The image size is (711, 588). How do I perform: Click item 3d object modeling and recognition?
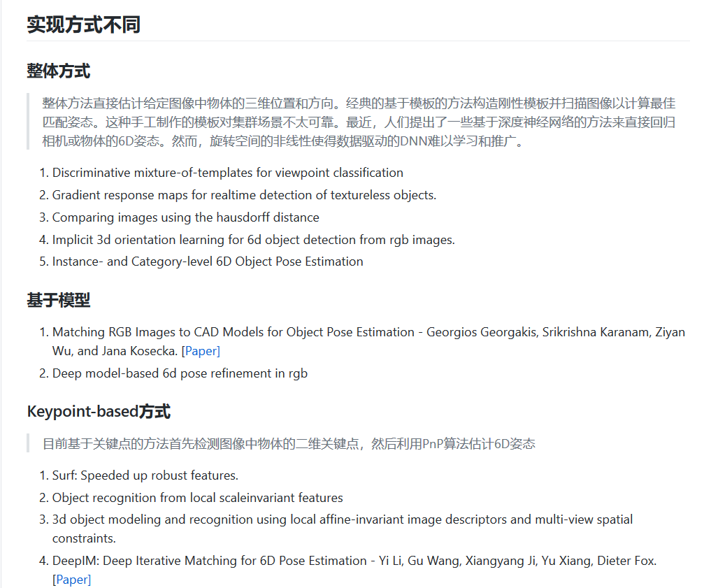pos(343,529)
